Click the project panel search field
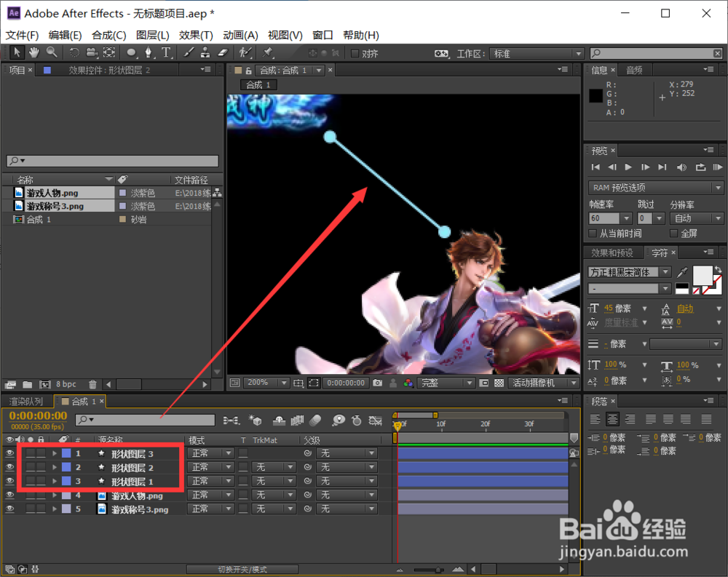 coord(112,161)
